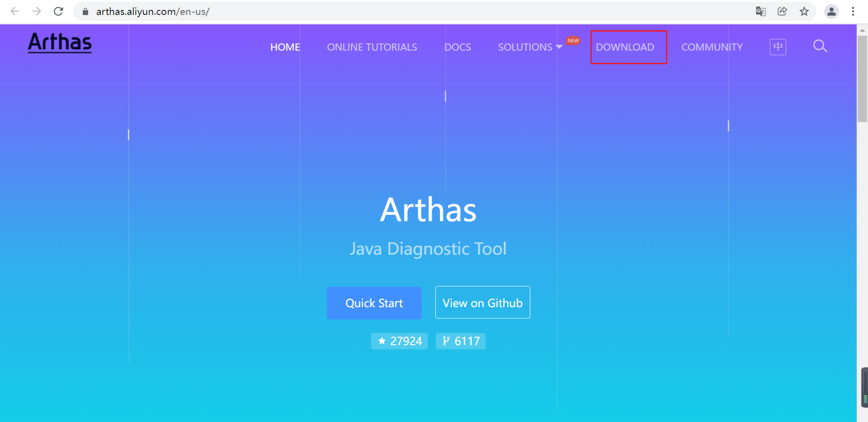Click the GitHub star count badge

click(399, 341)
